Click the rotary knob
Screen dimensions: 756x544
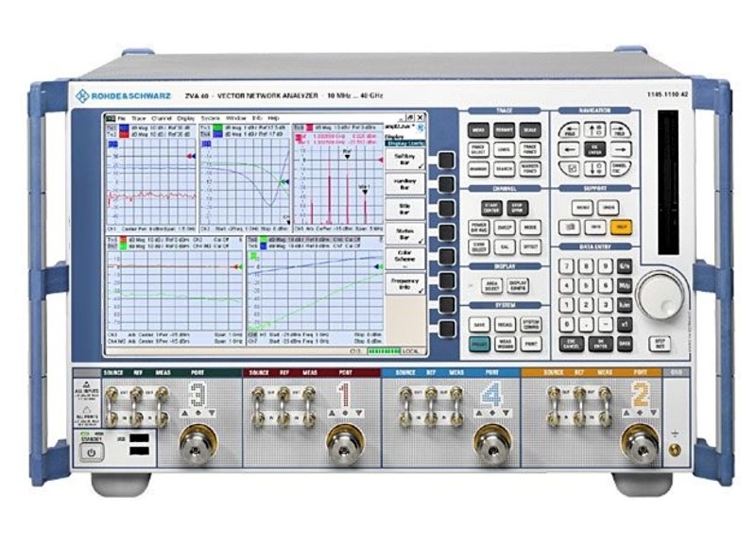659,295
